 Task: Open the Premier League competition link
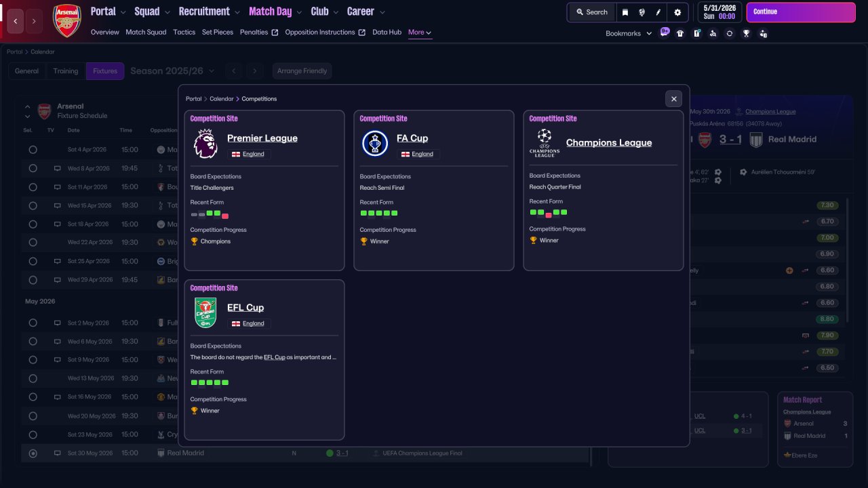(x=262, y=138)
